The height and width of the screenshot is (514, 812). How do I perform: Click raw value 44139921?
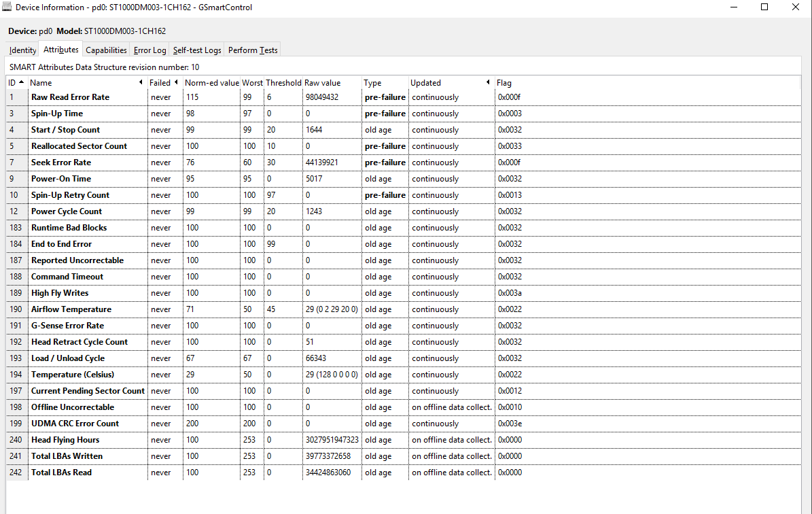[322, 162]
